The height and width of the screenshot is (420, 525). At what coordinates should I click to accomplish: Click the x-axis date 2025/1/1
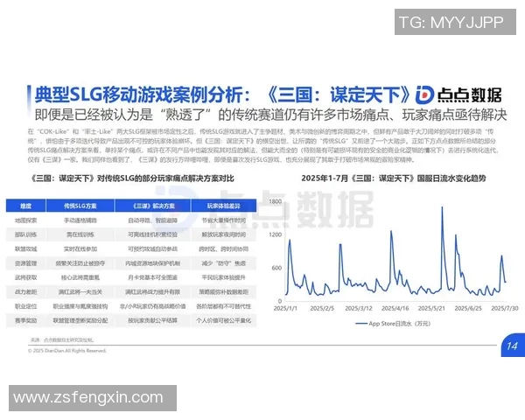pos(285,308)
